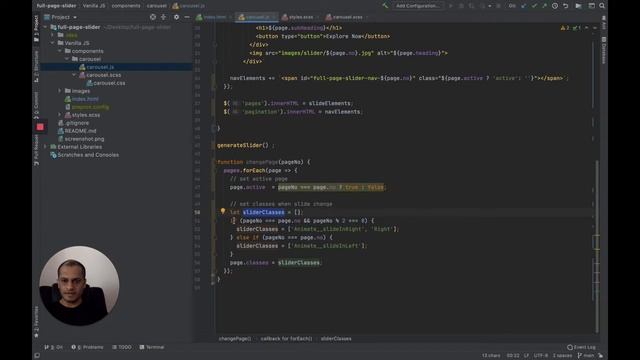The image size is (640, 360).
Task: Open the Problems tool window button
Action: (87, 347)
